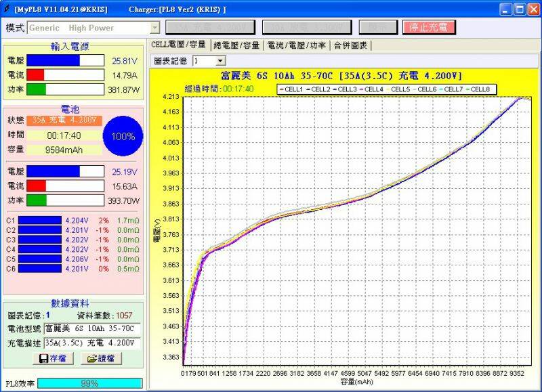The width and height of the screenshot is (542, 392).
Task: Click the input source 功率 381.87W bar
Action: 65,89
